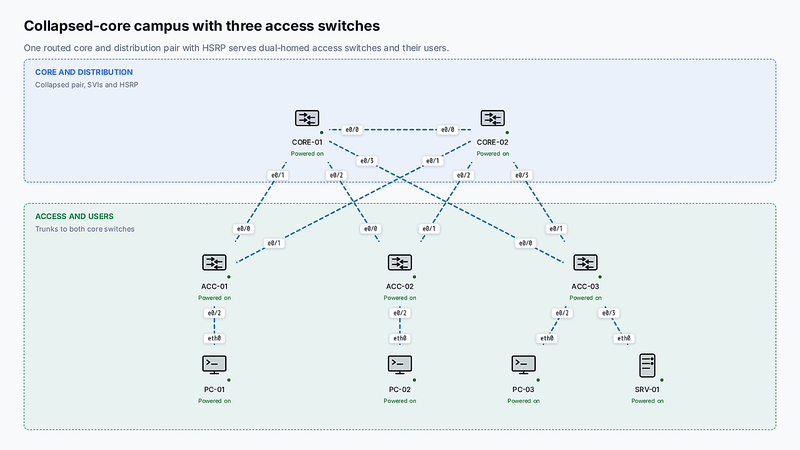The image size is (800, 450).
Task: Click the CORE-01 device name
Action: tap(307, 142)
